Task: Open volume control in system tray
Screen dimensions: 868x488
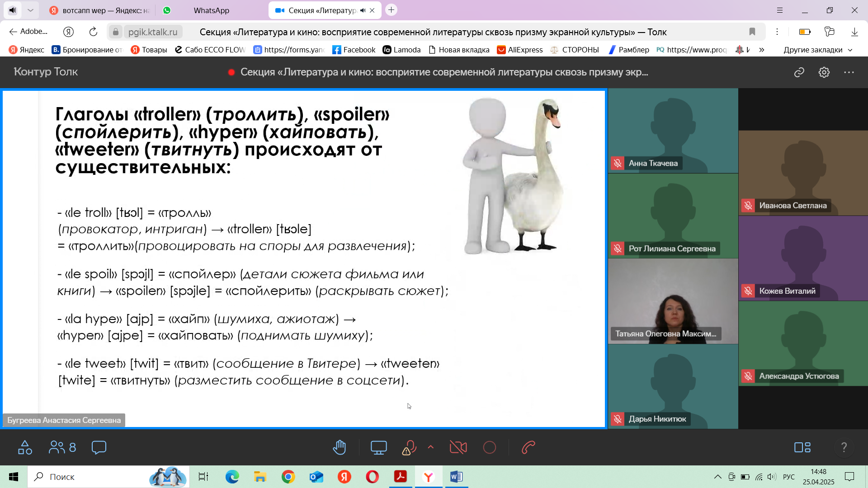Action: point(771,477)
